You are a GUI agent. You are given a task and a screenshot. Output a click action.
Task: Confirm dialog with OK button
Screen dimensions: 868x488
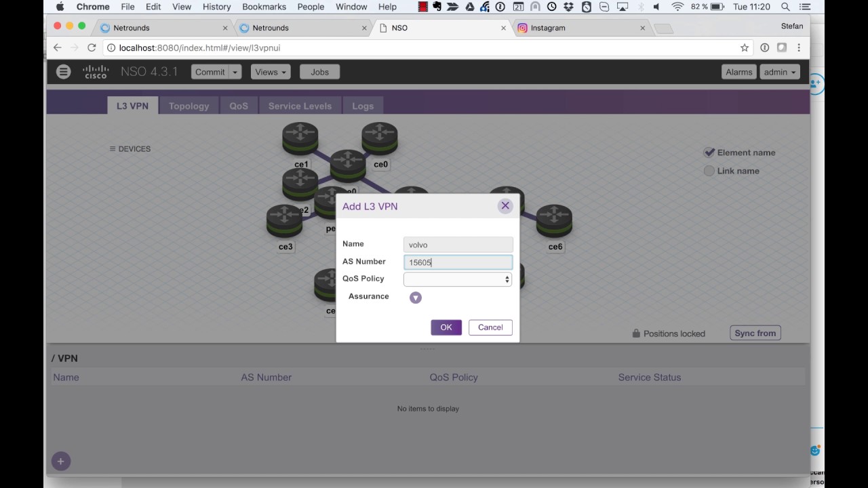446,327
